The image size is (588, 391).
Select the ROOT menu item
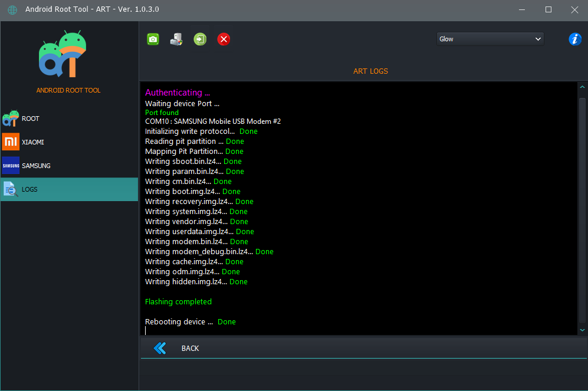[70, 119]
